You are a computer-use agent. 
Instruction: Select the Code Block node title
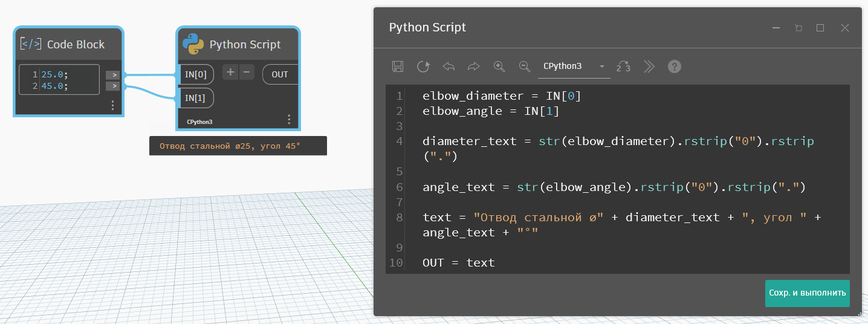(76, 44)
